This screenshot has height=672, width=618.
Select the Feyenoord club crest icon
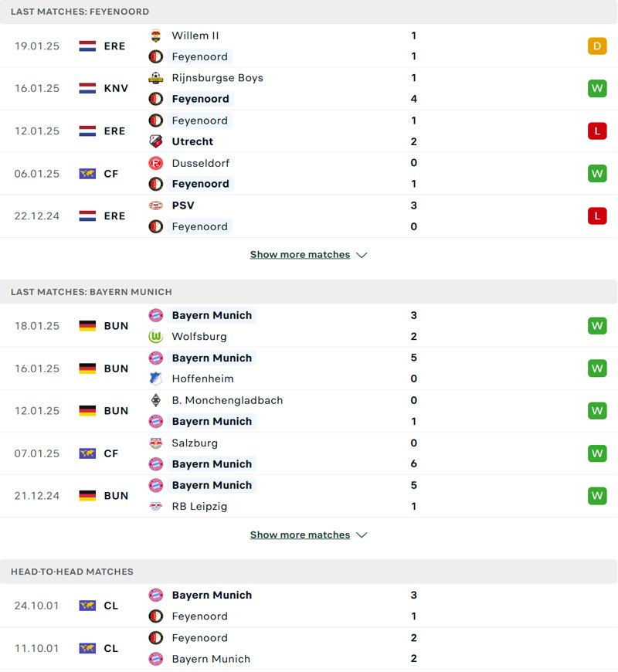point(156,56)
